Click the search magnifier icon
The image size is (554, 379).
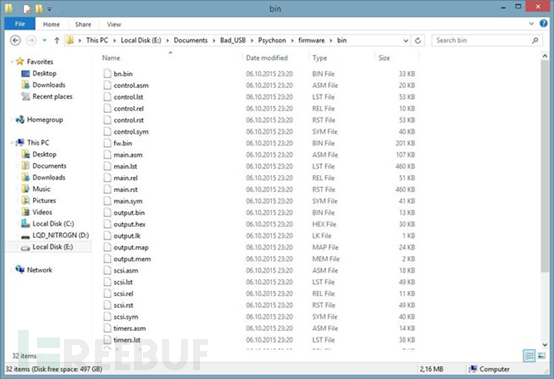click(x=535, y=41)
